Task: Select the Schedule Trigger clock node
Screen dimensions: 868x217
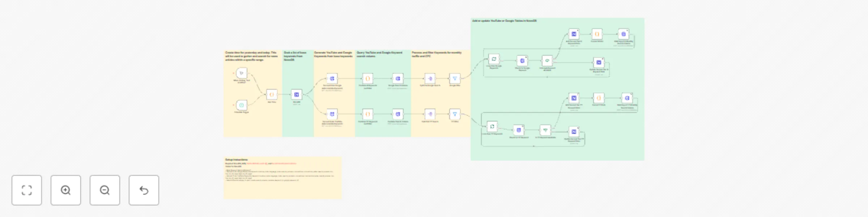Action: (242, 105)
